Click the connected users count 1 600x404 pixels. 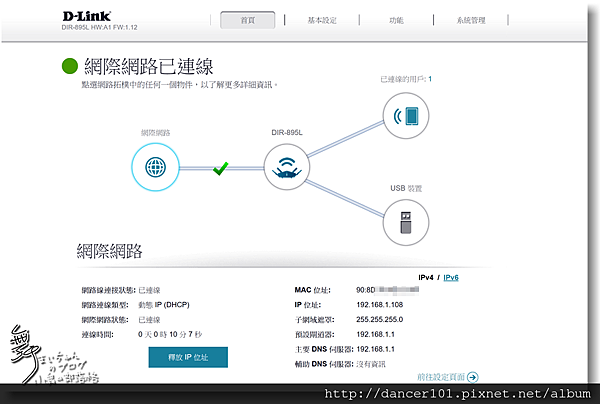(430, 79)
